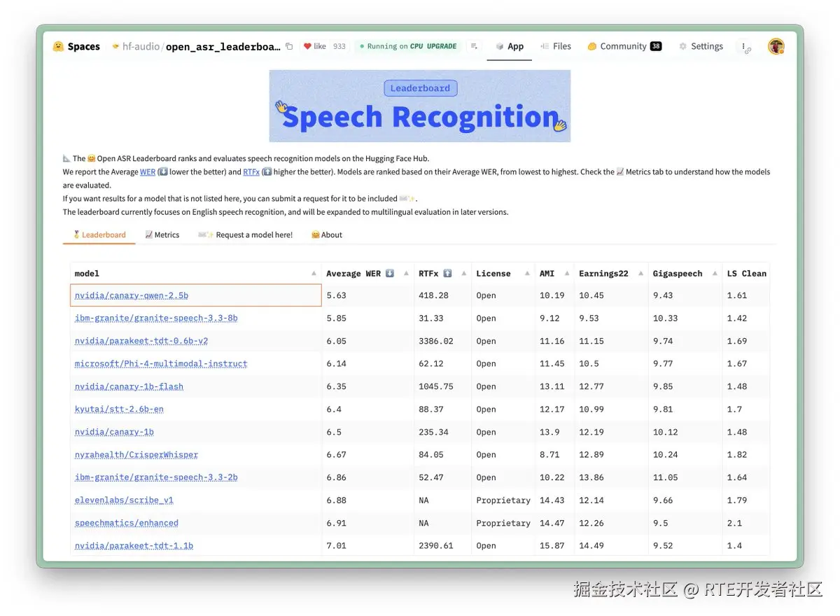Open elevenlabs/scribe_v1 model link
840x616 pixels.
[x=124, y=500]
